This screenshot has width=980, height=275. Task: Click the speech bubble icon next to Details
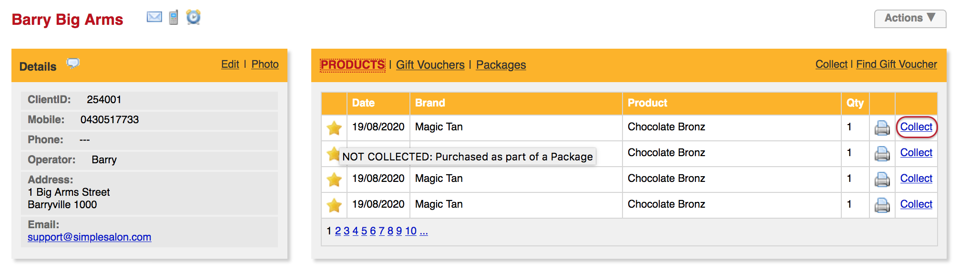73,63
